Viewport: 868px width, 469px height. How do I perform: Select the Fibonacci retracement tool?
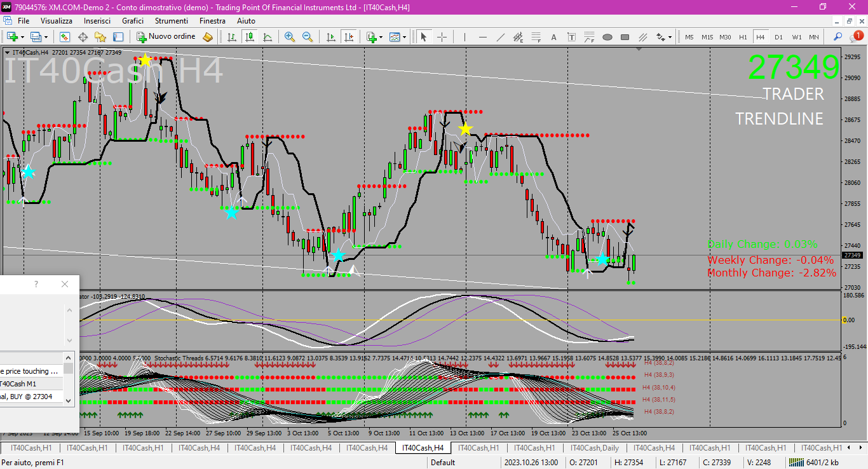point(536,37)
